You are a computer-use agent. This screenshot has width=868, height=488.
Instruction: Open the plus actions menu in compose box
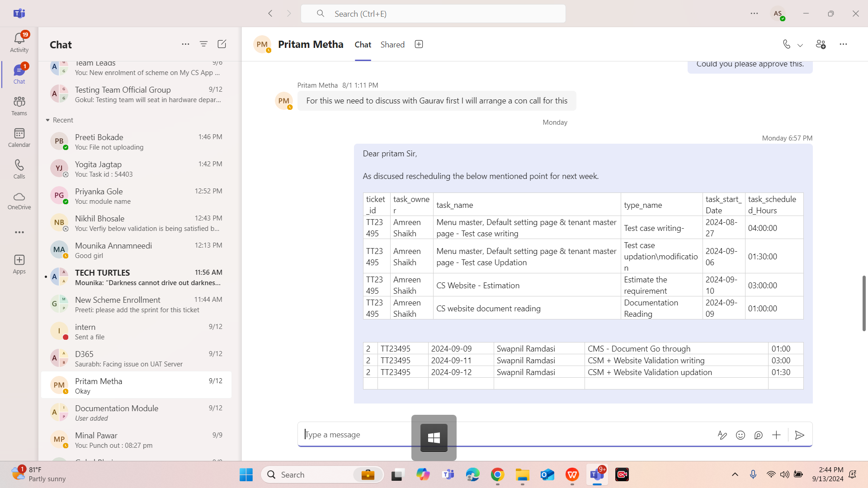776,435
